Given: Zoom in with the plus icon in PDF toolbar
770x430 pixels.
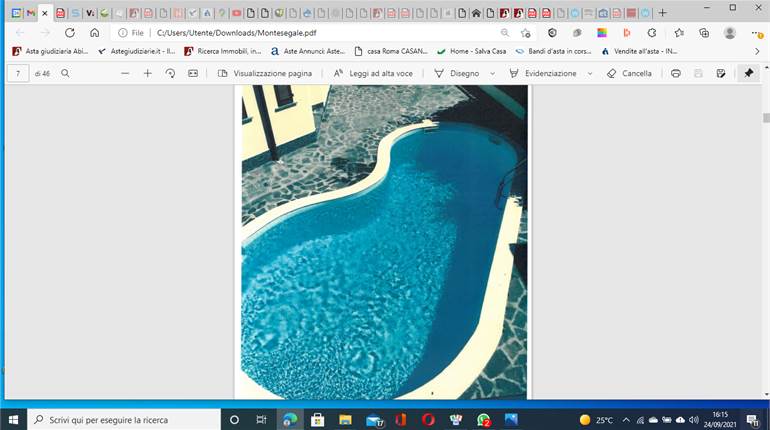Looking at the screenshot, I should coord(147,73).
